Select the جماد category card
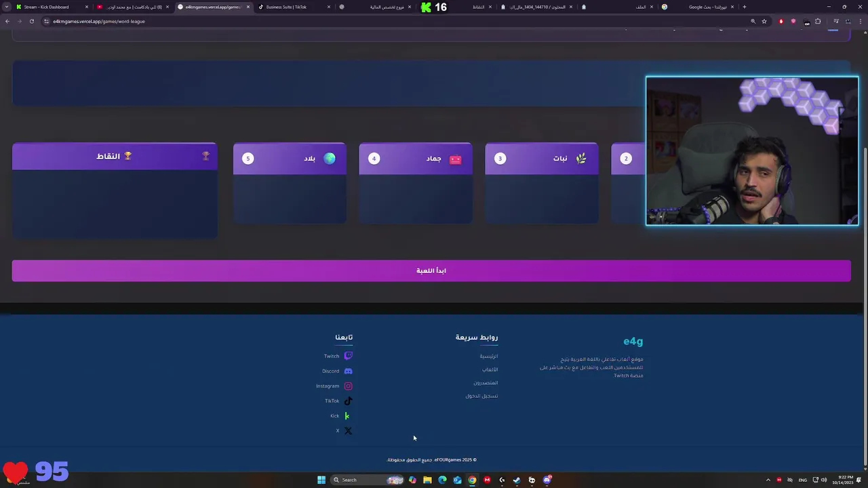This screenshot has width=868, height=488. click(x=416, y=183)
